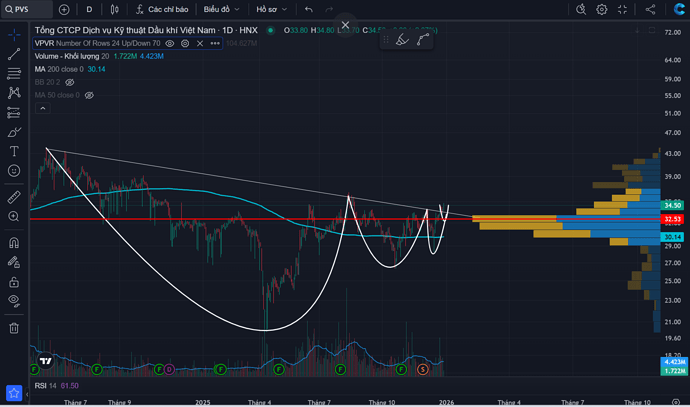The height and width of the screenshot is (407, 690).
Task: Show the hidden MA 50 indicator
Action: (x=89, y=95)
